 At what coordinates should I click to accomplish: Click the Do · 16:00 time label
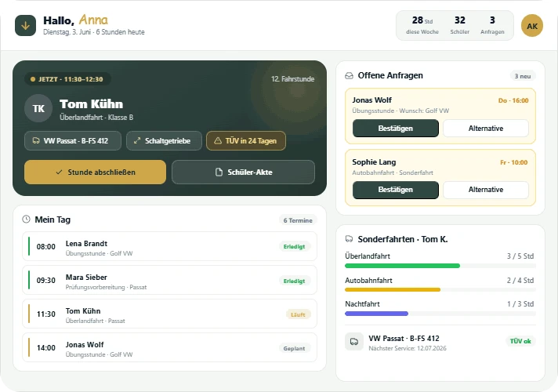click(513, 101)
